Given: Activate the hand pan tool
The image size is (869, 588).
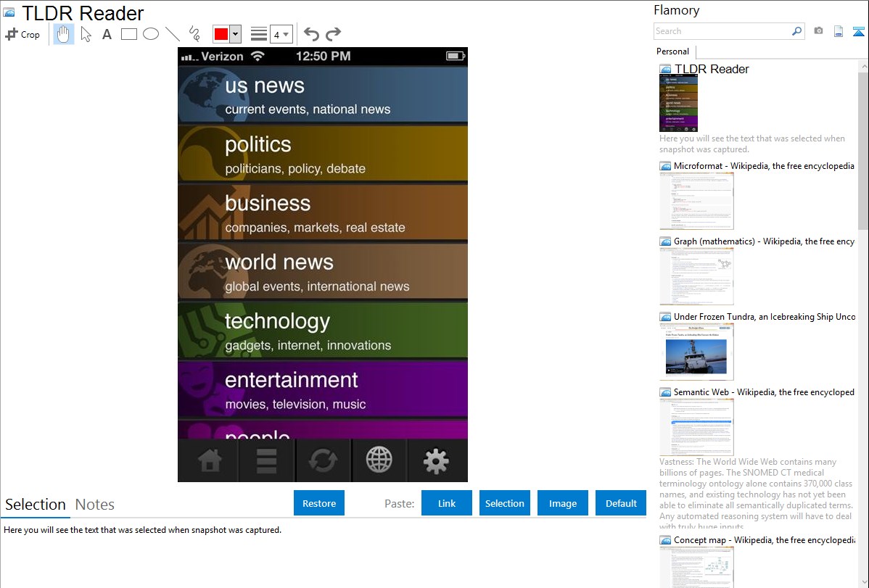Looking at the screenshot, I should (x=63, y=34).
